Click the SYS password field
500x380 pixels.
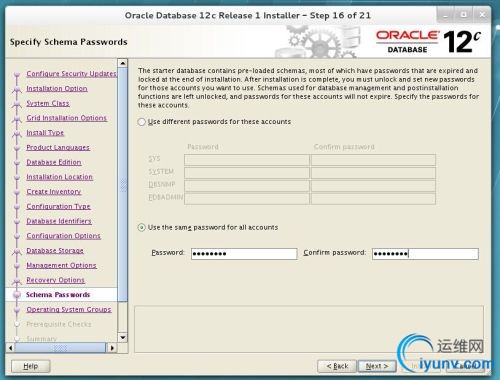247,160
